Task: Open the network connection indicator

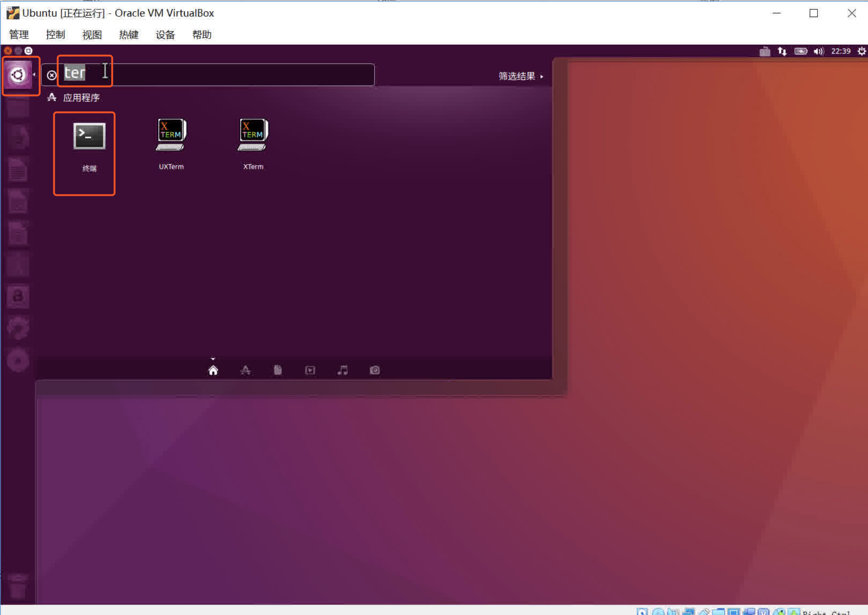Action: click(x=782, y=51)
